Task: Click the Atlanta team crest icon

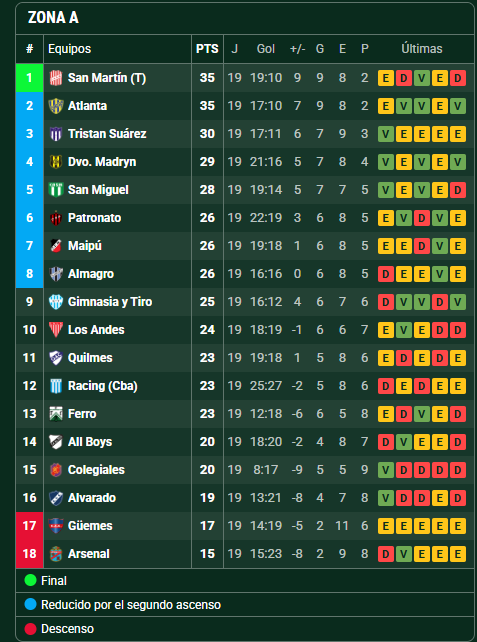Action: click(x=56, y=106)
